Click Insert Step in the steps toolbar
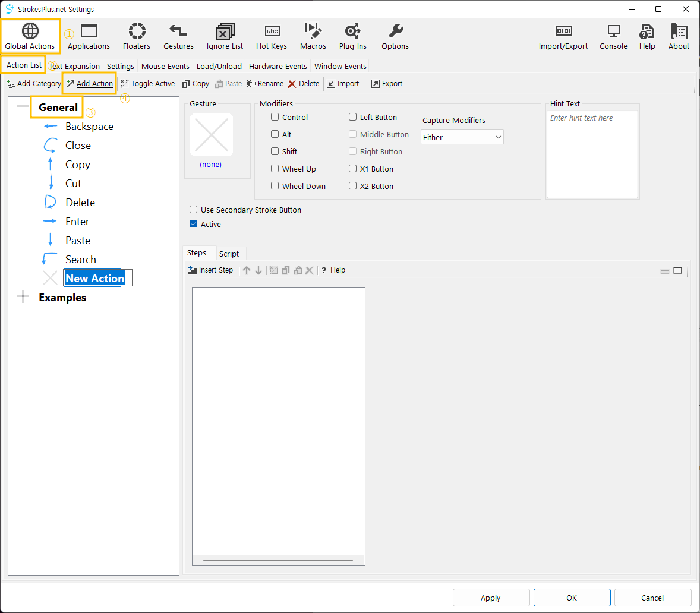This screenshot has width=700, height=613. coord(211,270)
